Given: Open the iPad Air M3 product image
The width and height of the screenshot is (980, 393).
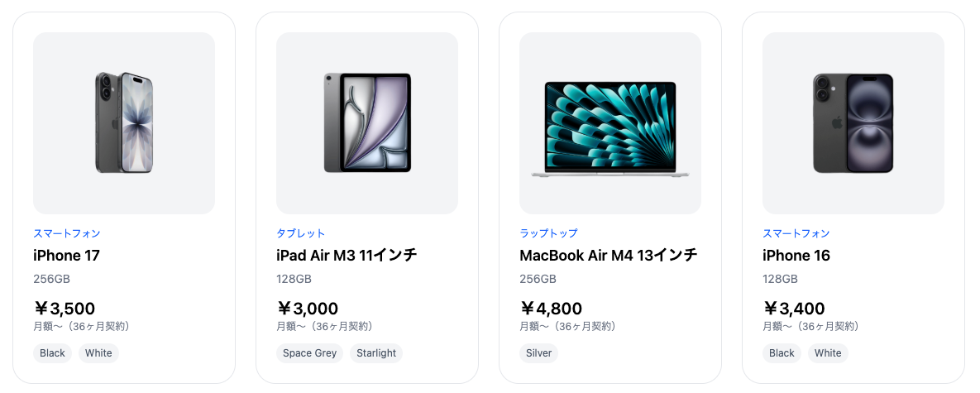Looking at the screenshot, I should tap(367, 122).
